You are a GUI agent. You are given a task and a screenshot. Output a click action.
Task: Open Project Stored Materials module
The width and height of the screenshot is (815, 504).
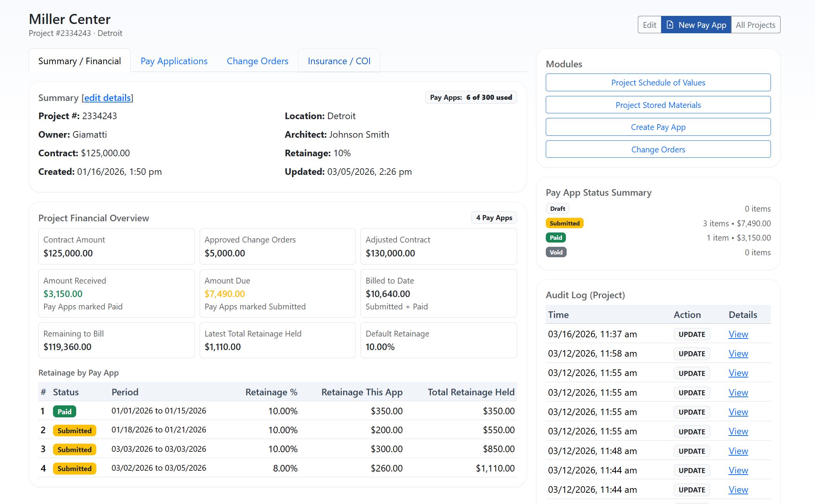(658, 104)
